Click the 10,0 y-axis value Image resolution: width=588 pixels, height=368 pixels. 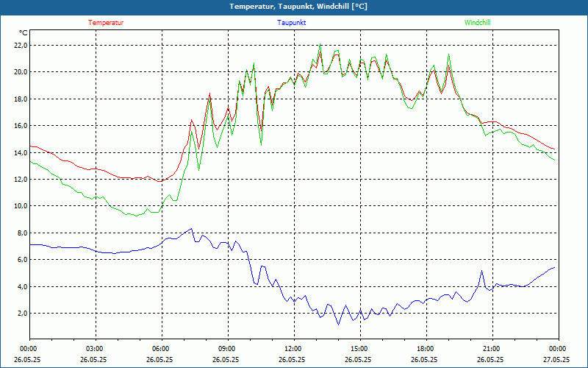(x=21, y=206)
